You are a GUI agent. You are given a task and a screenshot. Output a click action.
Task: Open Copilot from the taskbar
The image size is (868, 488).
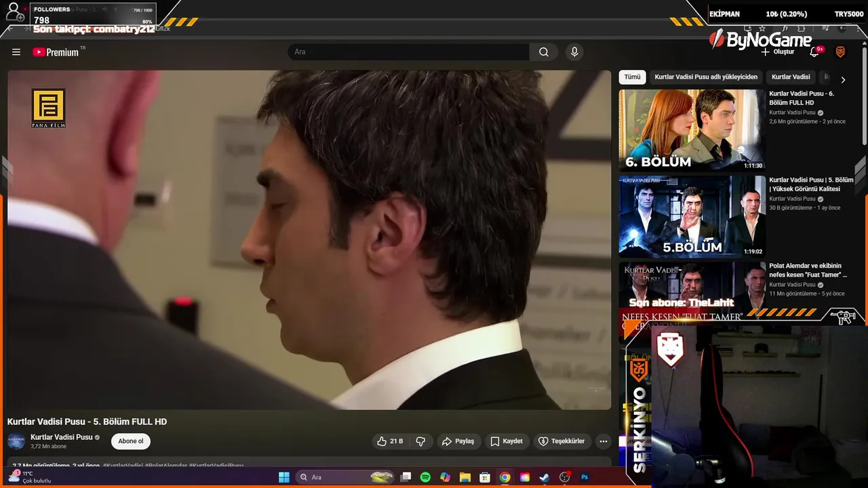coord(445,477)
